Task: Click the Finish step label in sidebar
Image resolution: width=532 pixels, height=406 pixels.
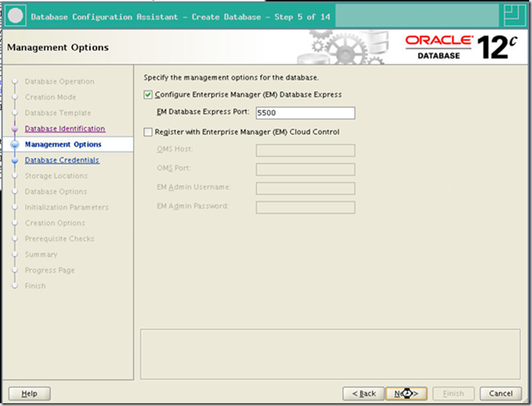Action: pyautogui.click(x=35, y=286)
